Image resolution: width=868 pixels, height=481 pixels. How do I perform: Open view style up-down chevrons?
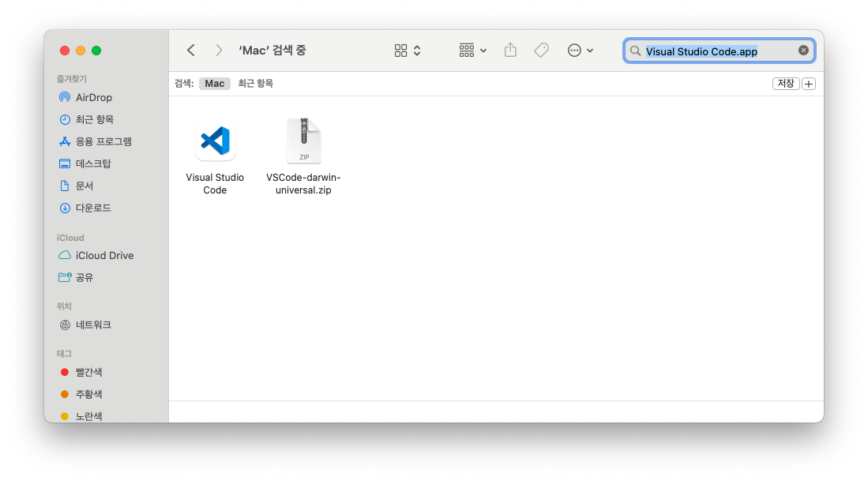pos(417,51)
